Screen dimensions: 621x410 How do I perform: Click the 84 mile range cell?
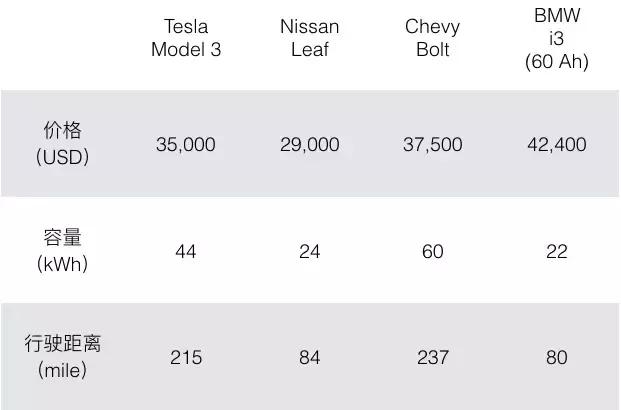click(309, 358)
